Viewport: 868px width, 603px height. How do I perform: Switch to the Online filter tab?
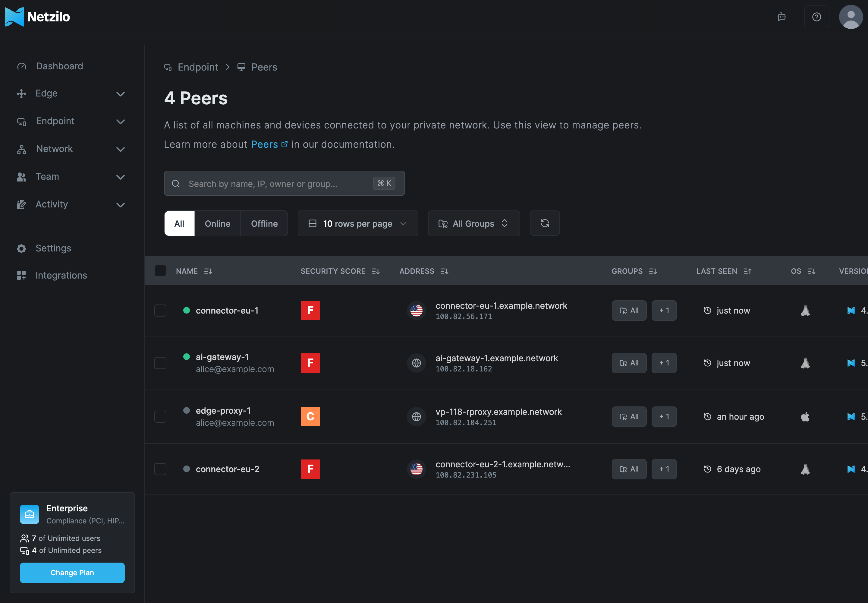[218, 223]
